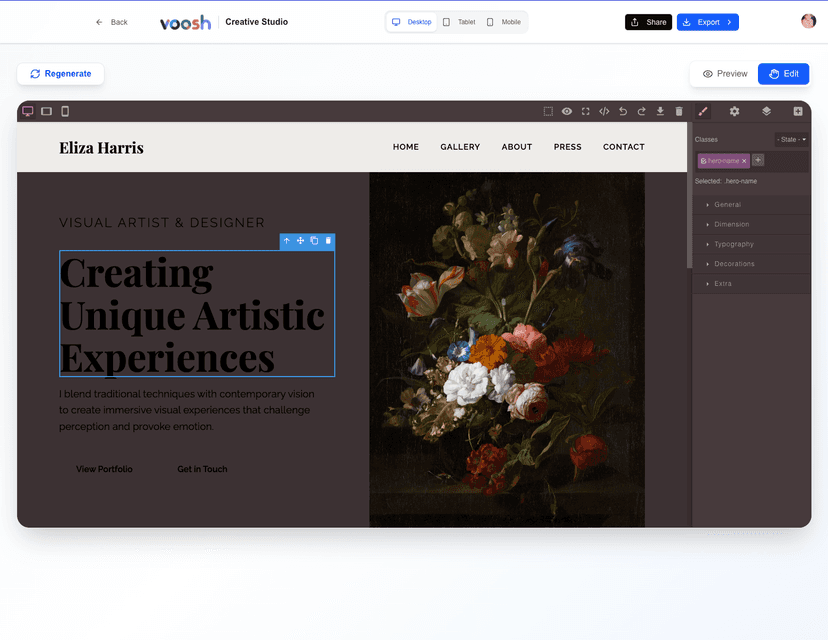Switch to Edit mode

point(784,74)
